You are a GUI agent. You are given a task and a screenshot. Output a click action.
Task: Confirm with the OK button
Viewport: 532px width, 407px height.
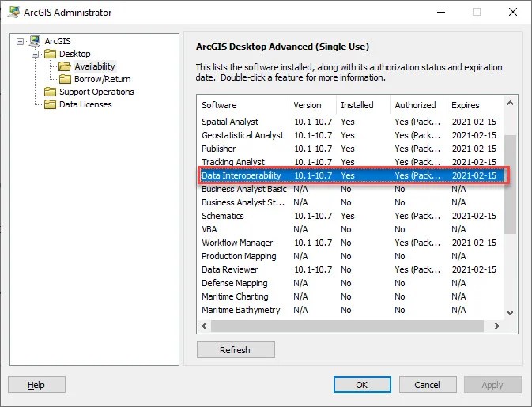pos(362,385)
